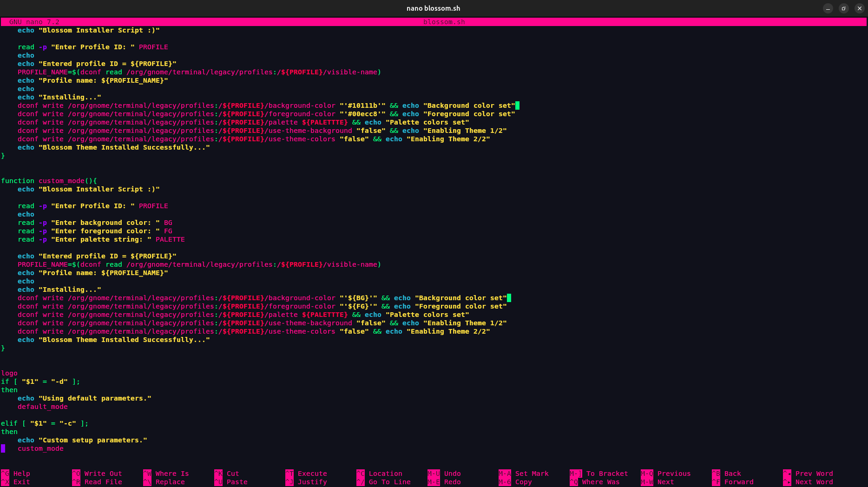
Task: Click the ^G key hint beside Help
Action: pos(5,474)
